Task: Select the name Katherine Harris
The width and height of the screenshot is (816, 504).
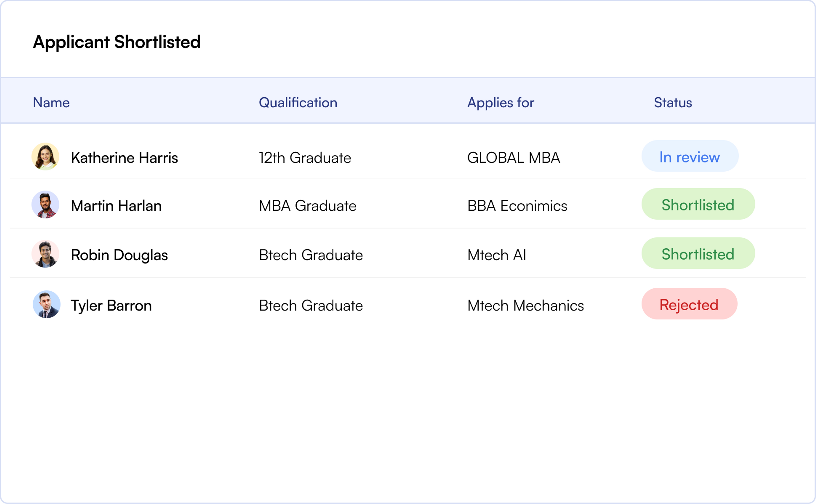Action: tap(124, 157)
